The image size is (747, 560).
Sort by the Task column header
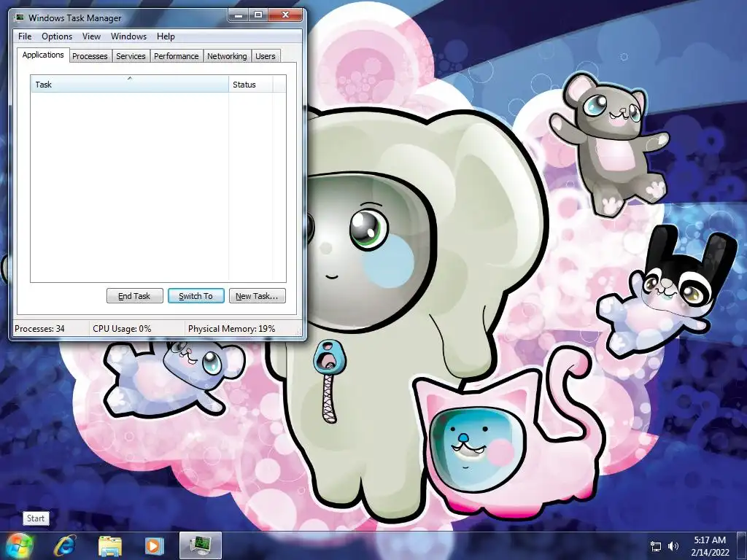pos(130,85)
